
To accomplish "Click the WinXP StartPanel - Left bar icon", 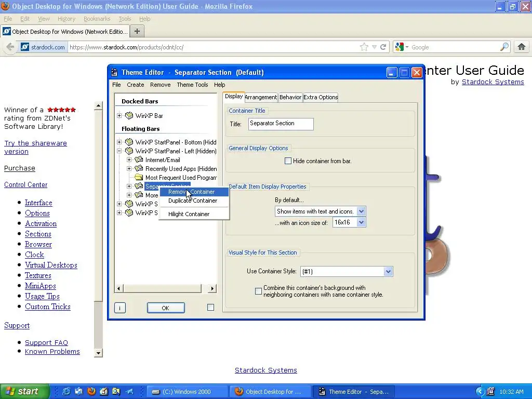I will pos(129,151).
